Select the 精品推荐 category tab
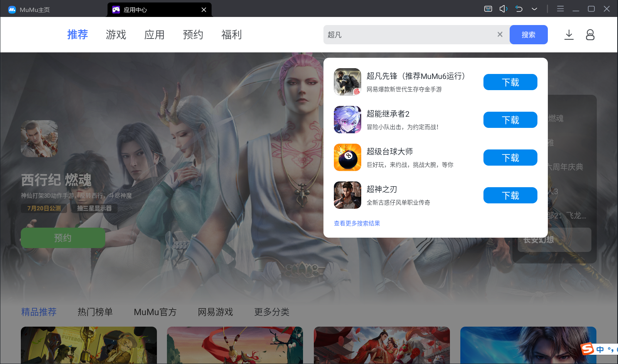This screenshot has height=364, width=618. [39, 312]
